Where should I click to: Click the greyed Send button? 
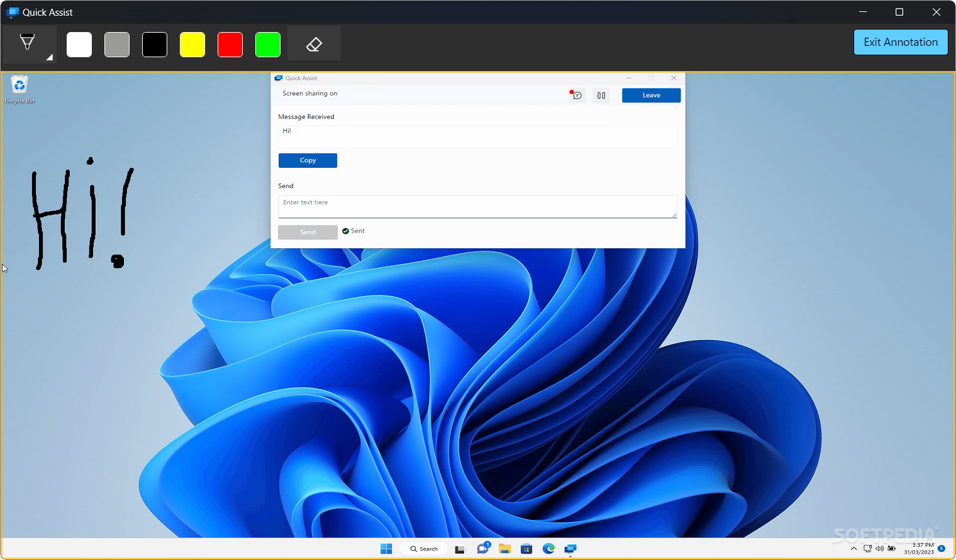(308, 232)
